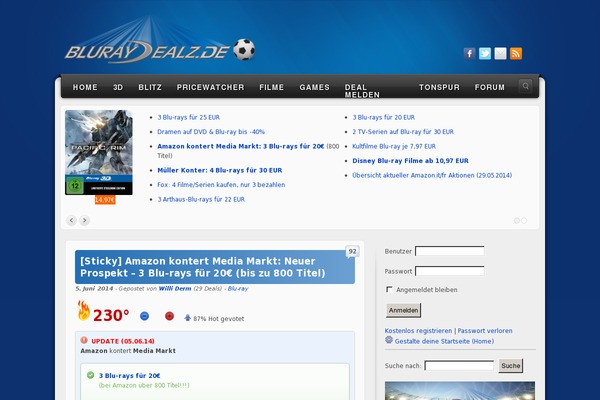This screenshot has height=400, width=600.
Task: Open the green 3 Blu-rays für 20€ link
Action: coord(129,376)
